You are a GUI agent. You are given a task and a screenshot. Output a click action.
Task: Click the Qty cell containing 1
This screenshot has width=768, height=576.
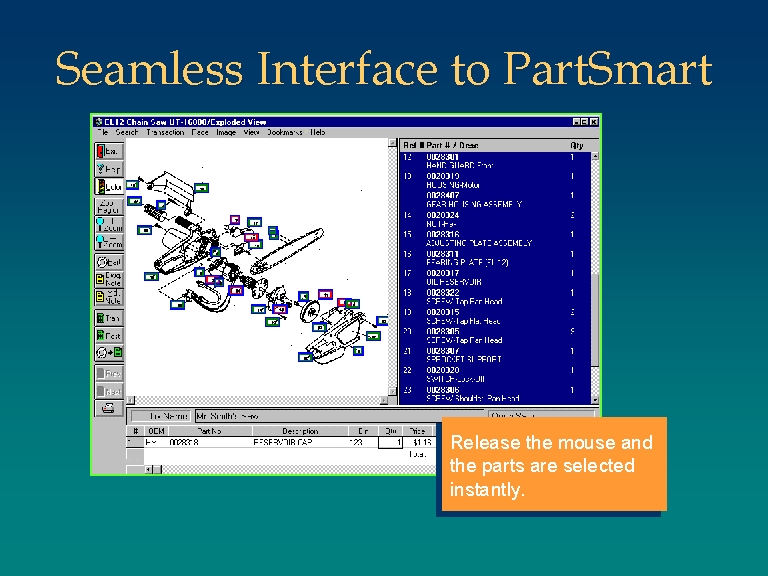pyautogui.click(x=390, y=442)
